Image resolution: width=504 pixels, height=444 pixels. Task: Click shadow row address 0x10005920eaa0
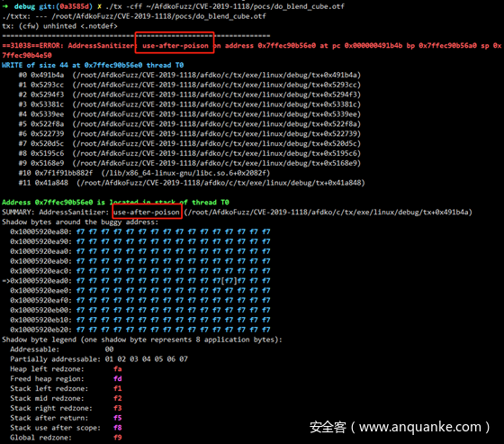40,251
